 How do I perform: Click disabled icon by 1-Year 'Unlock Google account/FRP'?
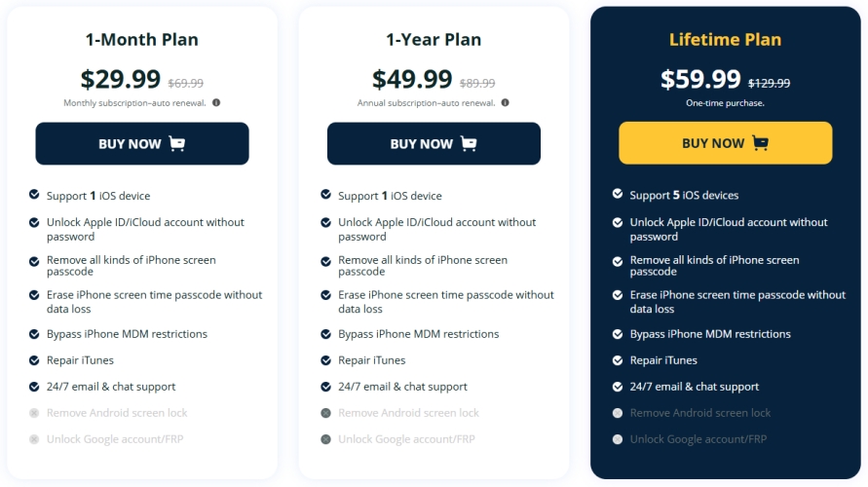[326, 439]
